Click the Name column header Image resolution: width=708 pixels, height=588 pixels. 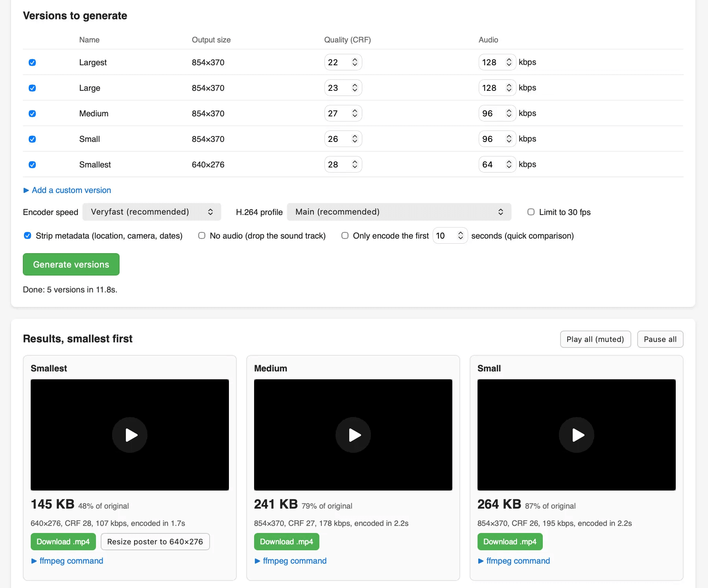click(x=89, y=40)
